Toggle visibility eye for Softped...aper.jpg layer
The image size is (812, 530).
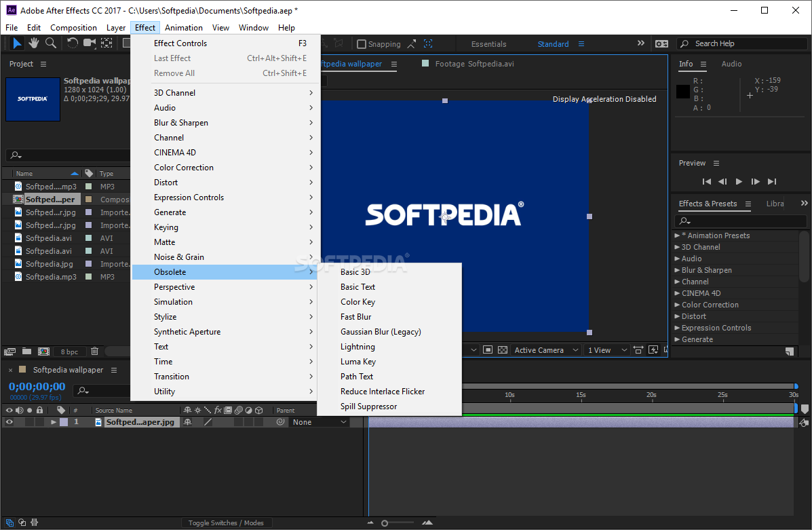click(x=9, y=422)
